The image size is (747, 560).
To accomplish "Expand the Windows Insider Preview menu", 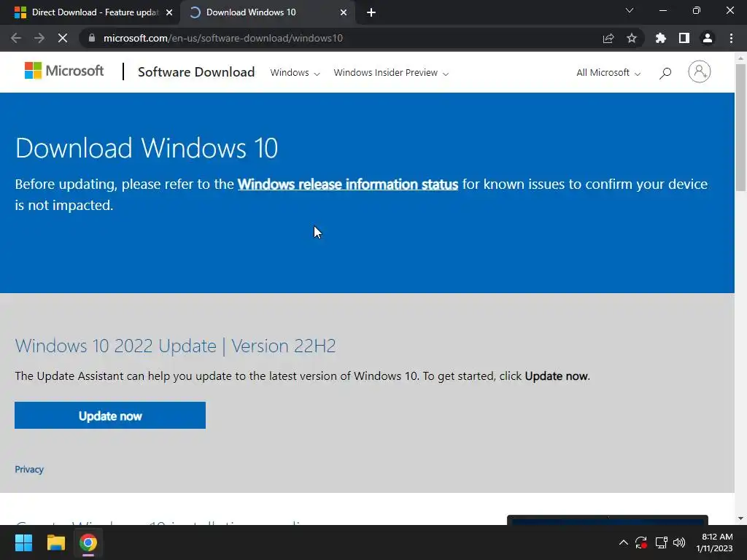I will click(391, 73).
